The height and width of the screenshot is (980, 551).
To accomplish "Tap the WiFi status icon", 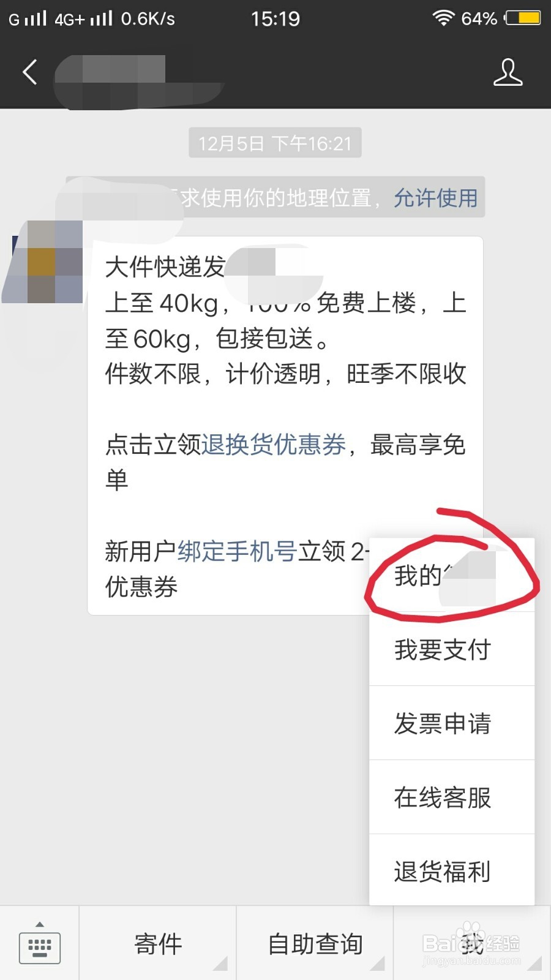I will pos(443,18).
